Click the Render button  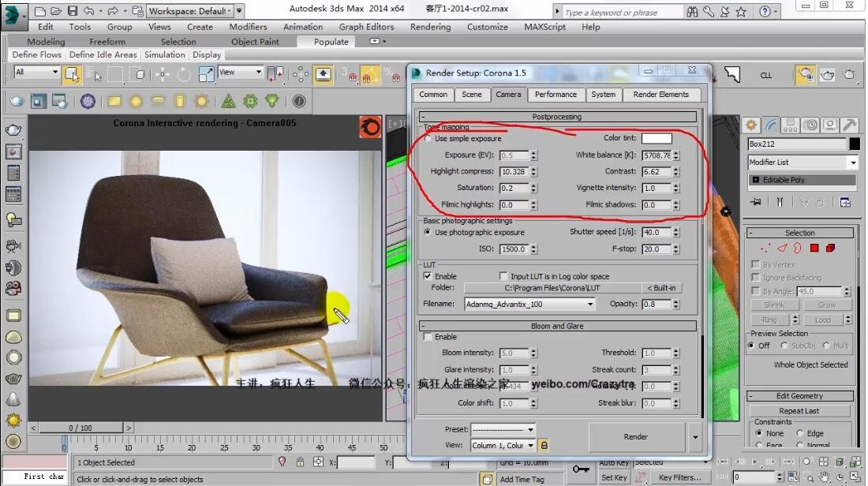pos(635,437)
